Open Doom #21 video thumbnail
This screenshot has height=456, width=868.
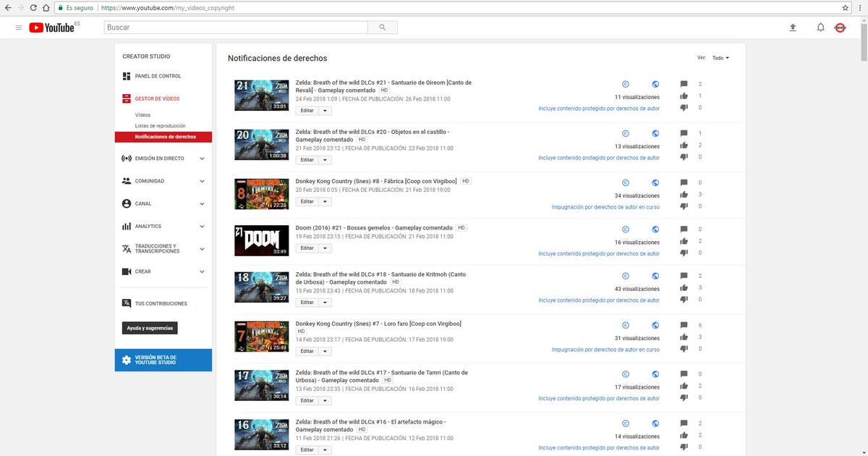262,240
